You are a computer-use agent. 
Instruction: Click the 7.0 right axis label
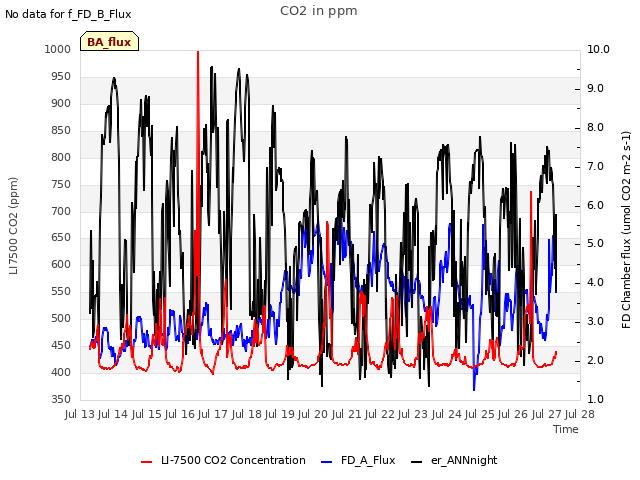pos(596,167)
